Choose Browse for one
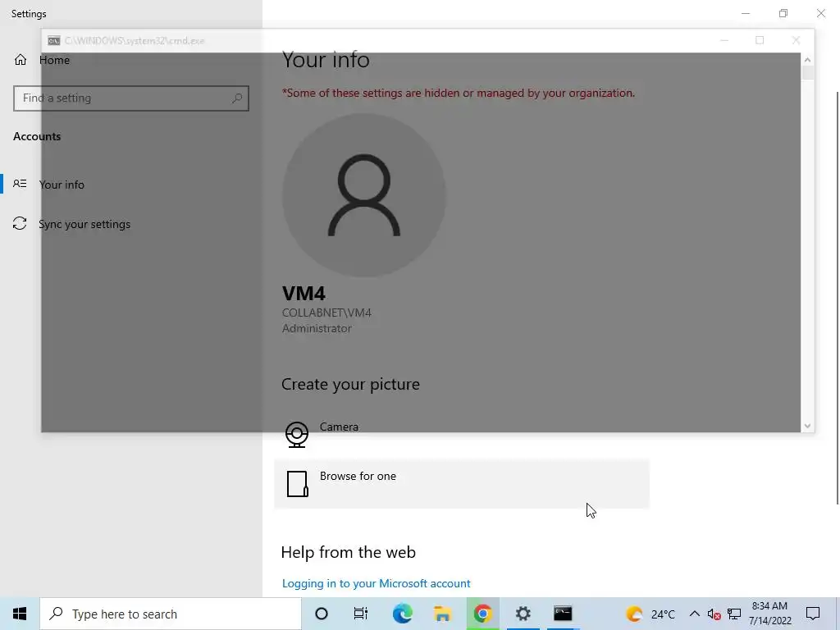Image resolution: width=840 pixels, height=630 pixels. (461, 483)
